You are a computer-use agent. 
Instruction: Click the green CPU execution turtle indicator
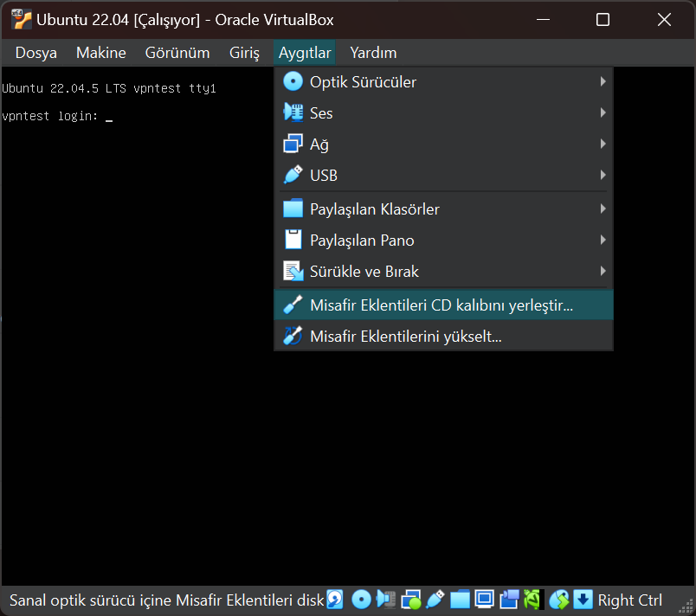click(532, 600)
